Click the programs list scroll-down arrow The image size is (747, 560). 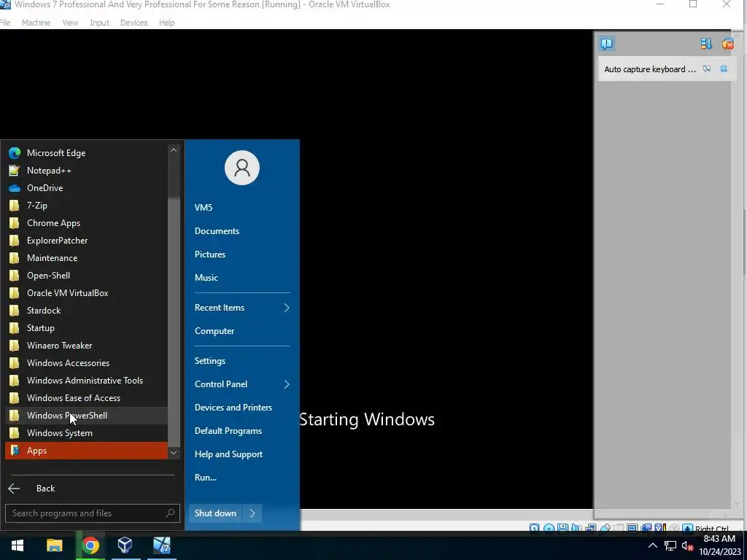click(x=174, y=453)
